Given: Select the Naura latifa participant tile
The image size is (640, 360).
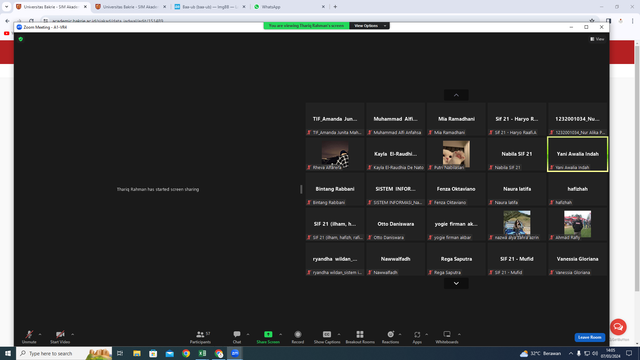Looking at the screenshot, I should click(517, 189).
